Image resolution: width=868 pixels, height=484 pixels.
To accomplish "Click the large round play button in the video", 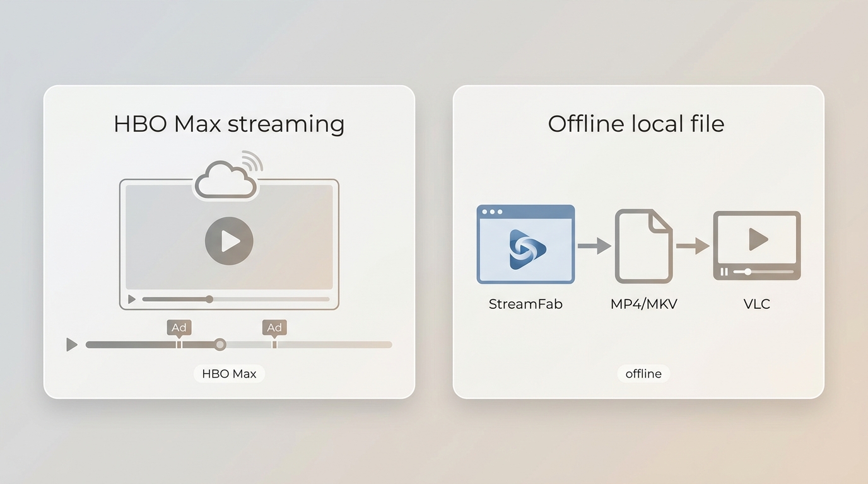I will [x=229, y=241].
